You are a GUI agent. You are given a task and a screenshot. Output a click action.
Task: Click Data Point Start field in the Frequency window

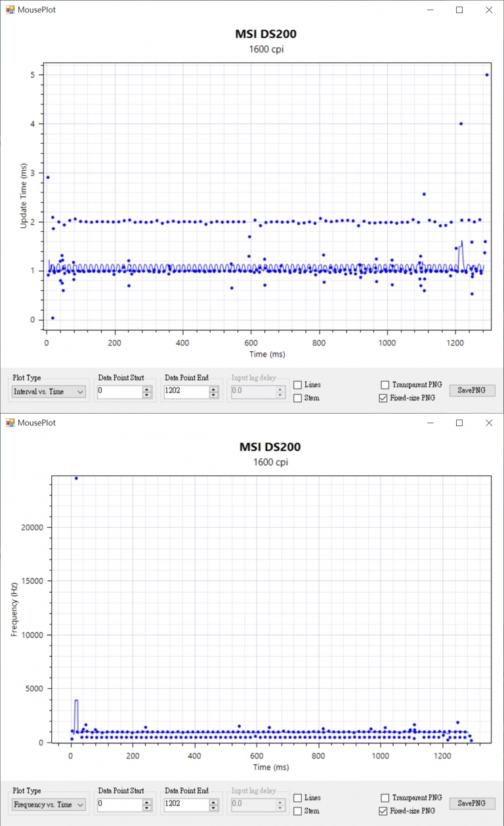[x=119, y=804]
